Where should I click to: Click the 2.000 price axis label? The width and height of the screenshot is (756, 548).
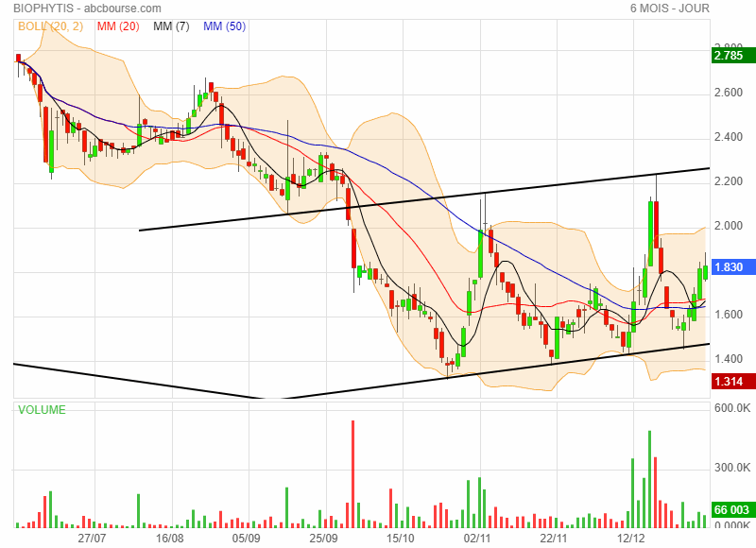click(729, 226)
